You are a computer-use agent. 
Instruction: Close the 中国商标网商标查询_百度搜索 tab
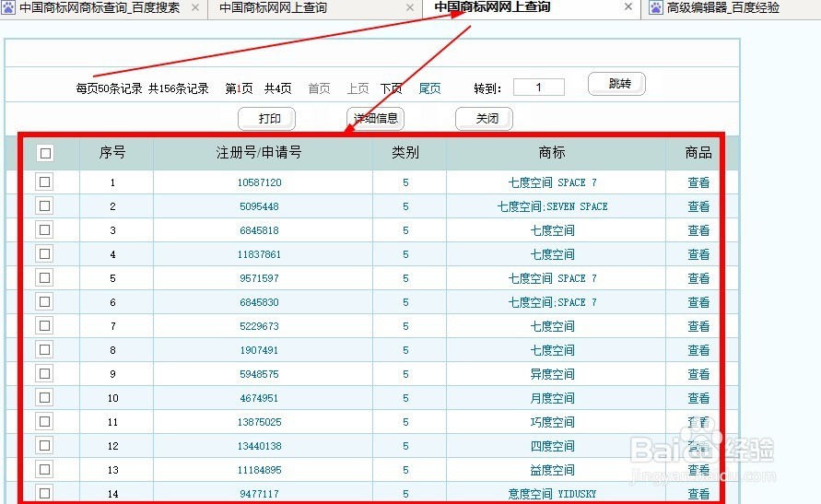pyautogui.click(x=195, y=8)
